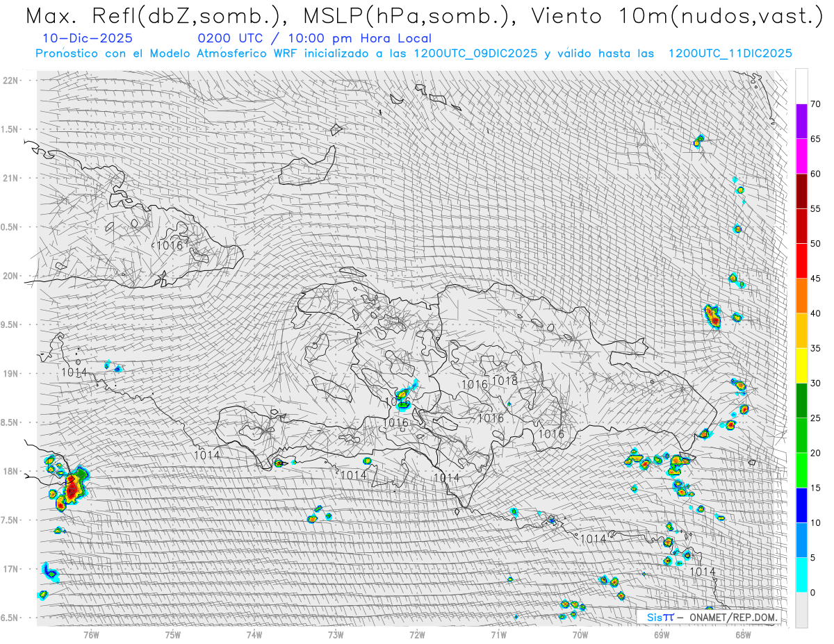Click the purple 65-70 dBZ colorbar segment
Image resolution: width=834 pixels, height=644 pixels.
pos(801,122)
